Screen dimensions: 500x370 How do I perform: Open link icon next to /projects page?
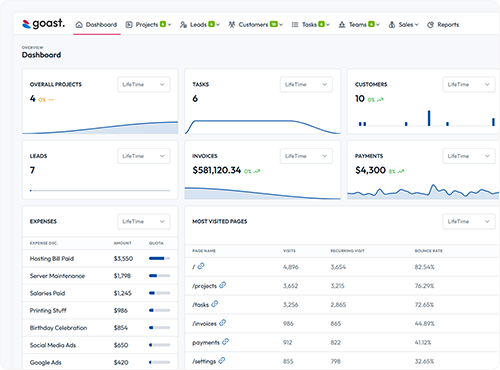(223, 285)
